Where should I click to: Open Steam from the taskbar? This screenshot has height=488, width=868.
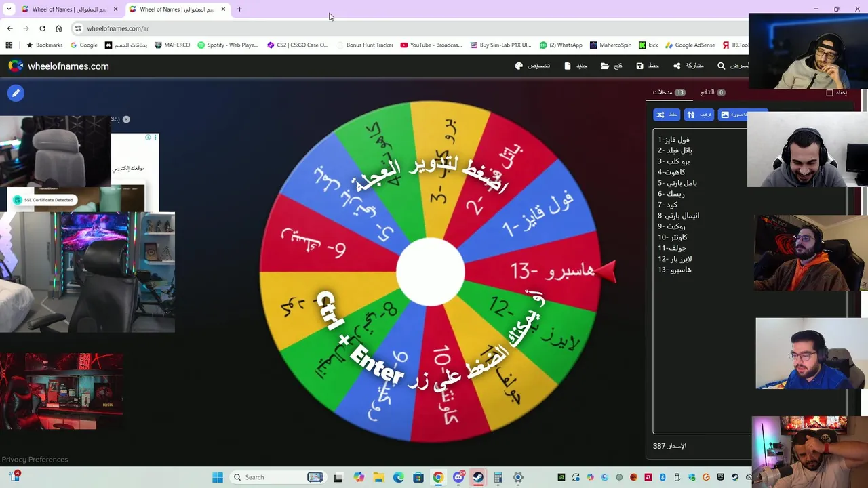(479, 477)
